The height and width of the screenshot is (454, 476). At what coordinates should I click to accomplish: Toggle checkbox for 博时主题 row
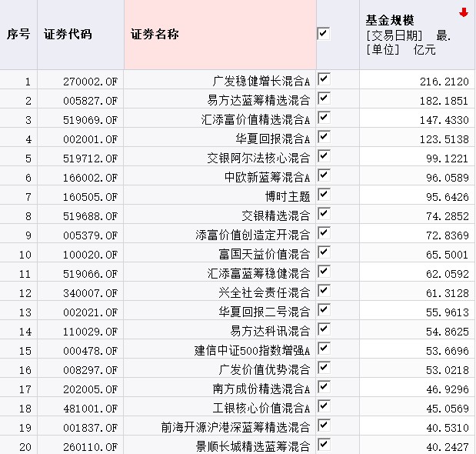[x=323, y=195]
